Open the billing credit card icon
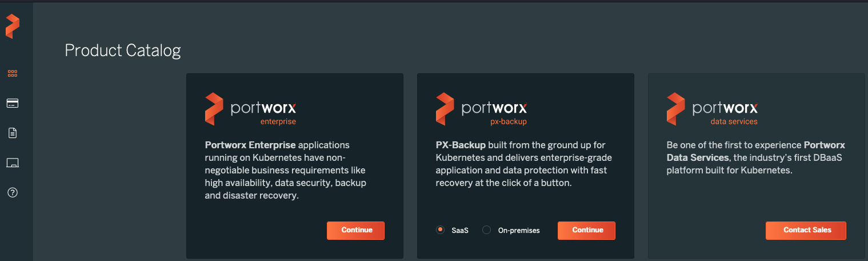Screen dimensions: 868x261 [13, 103]
